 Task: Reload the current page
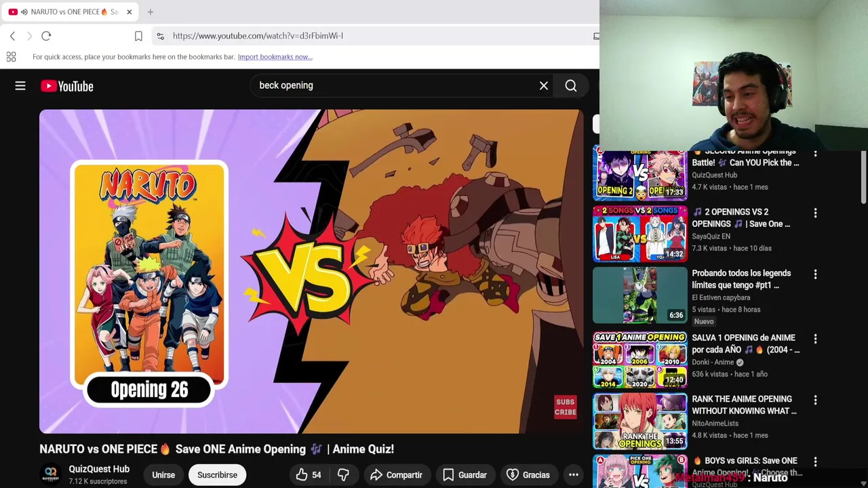pyautogui.click(x=46, y=36)
